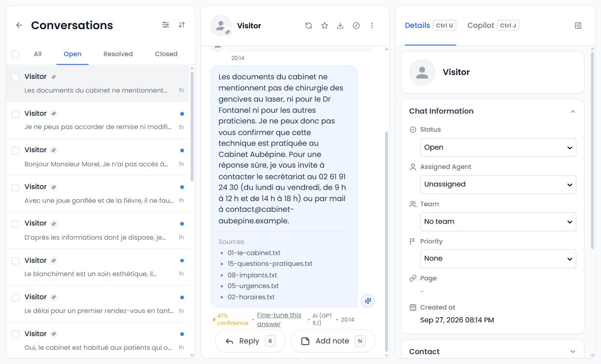Screen dimensions: 601x364
Task: Star this Visitor conversation
Action: tap(325, 26)
